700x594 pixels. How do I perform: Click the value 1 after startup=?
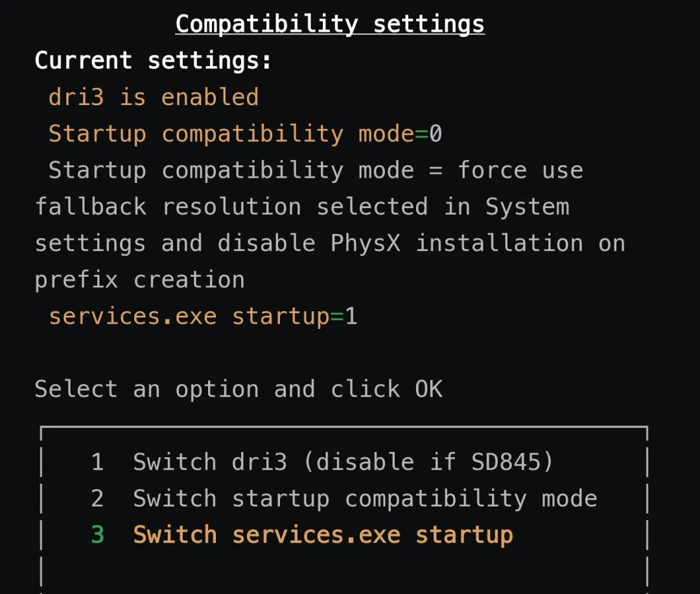(351, 316)
